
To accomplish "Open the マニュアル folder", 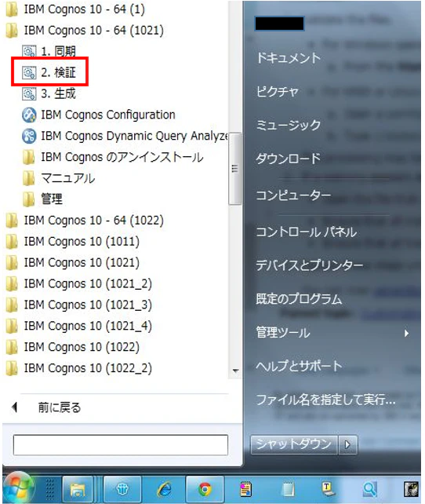I will (x=59, y=178).
